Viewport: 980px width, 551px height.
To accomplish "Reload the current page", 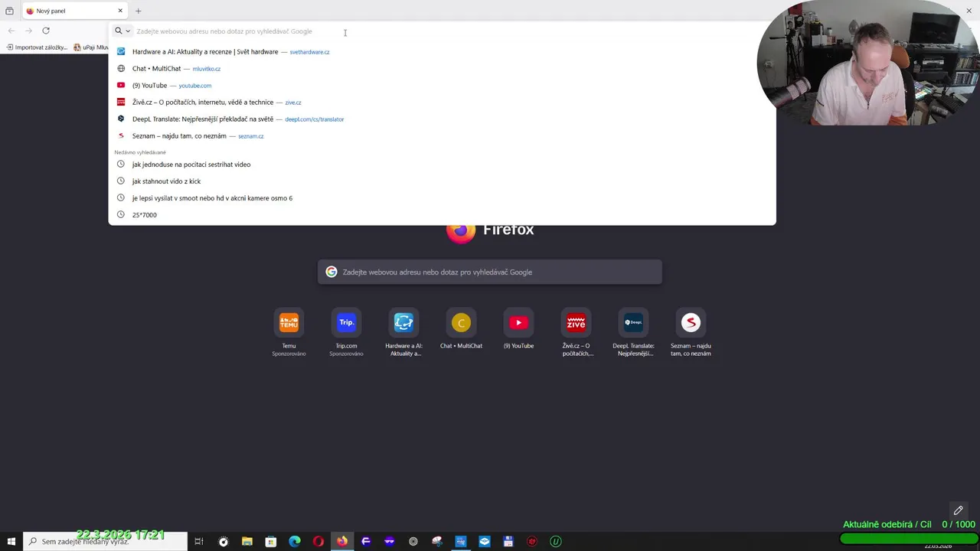I will [x=46, y=31].
